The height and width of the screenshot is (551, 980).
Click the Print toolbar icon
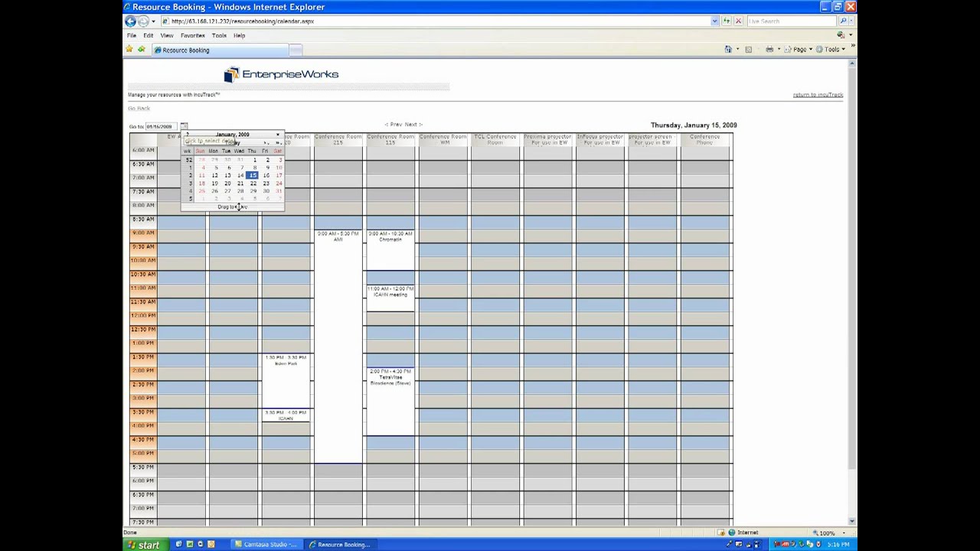(769, 49)
